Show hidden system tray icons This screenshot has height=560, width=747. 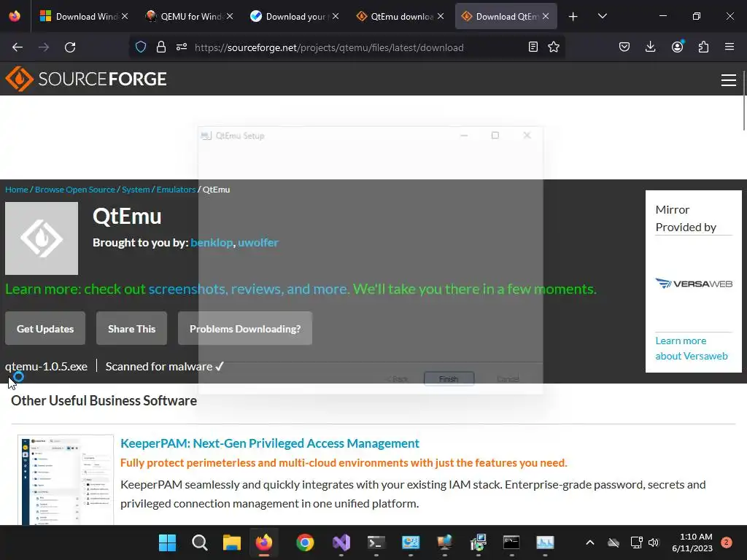point(589,542)
